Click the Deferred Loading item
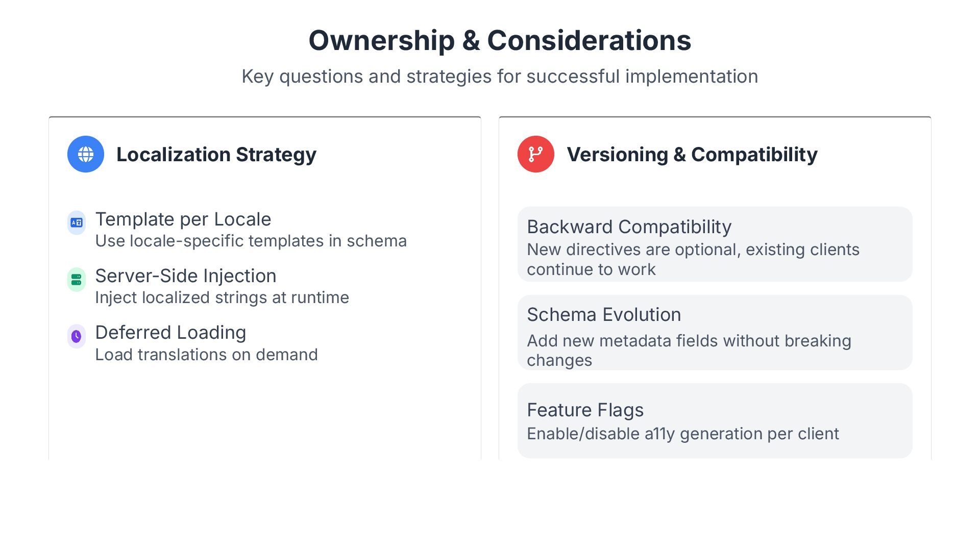This screenshot has width=980, height=551. click(x=170, y=333)
